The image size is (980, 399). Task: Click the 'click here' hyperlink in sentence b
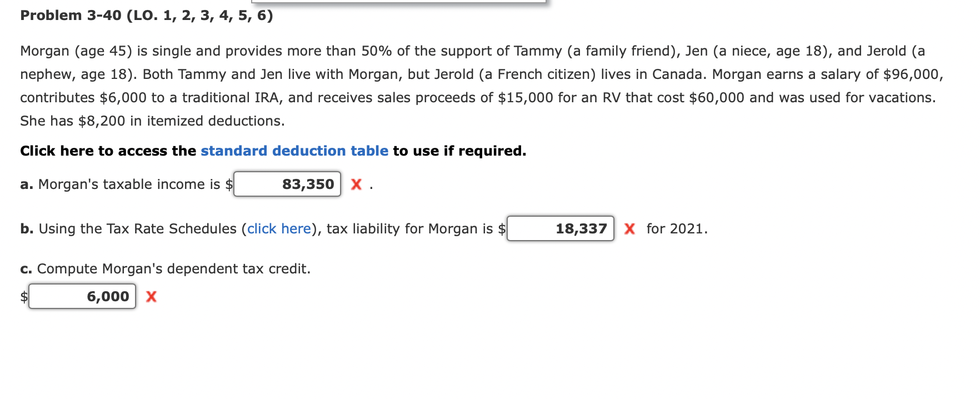(278, 228)
